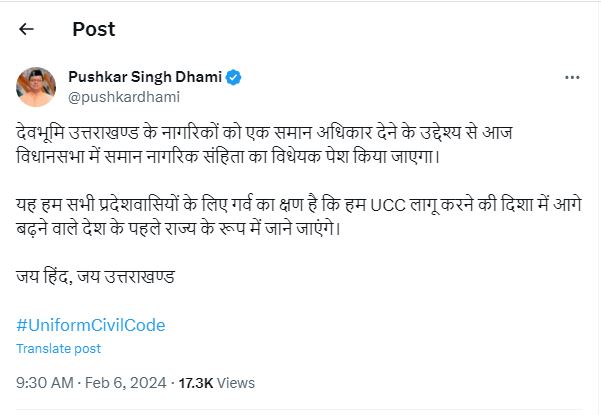Click the Views label
601x415 pixels.
point(236,382)
